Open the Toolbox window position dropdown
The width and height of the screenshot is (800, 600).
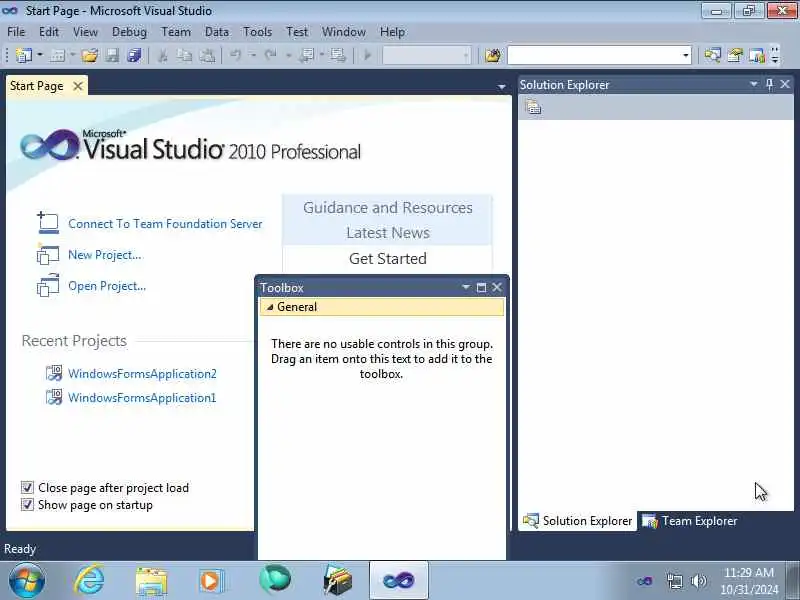[x=465, y=287]
